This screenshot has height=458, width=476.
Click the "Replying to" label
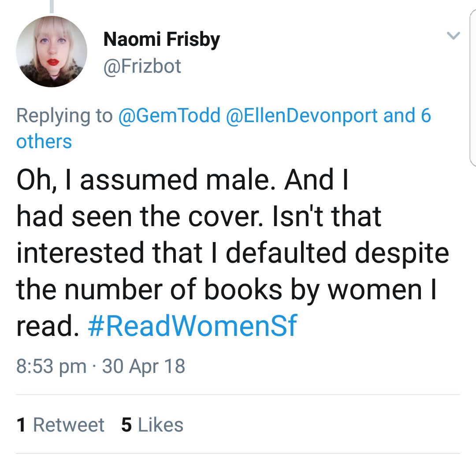[64, 115]
